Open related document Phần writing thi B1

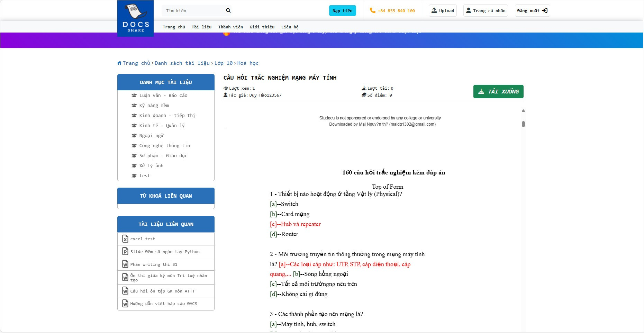point(154,264)
